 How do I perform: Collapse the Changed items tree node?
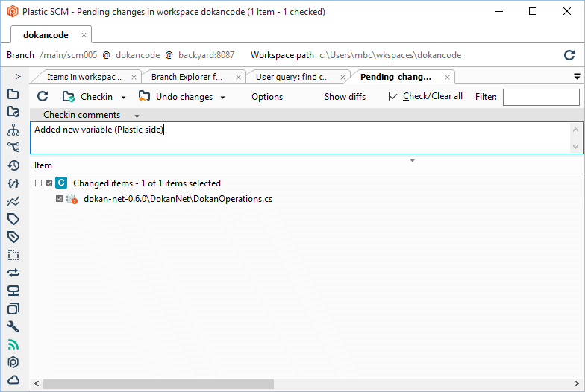pos(38,183)
